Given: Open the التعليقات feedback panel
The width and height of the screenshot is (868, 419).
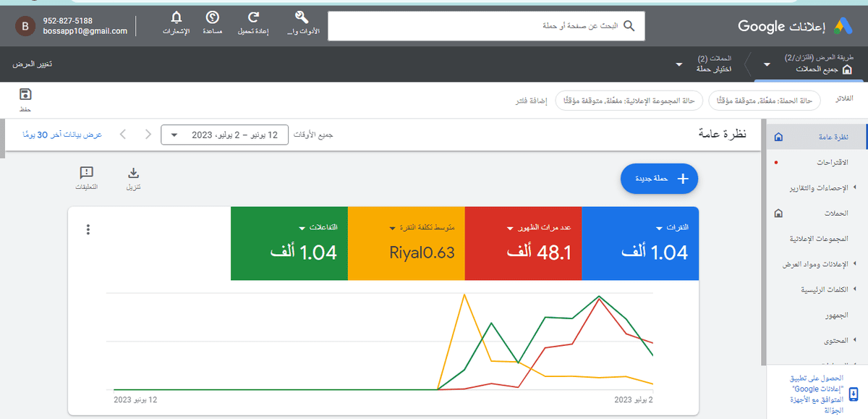Looking at the screenshot, I should (x=87, y=174).
